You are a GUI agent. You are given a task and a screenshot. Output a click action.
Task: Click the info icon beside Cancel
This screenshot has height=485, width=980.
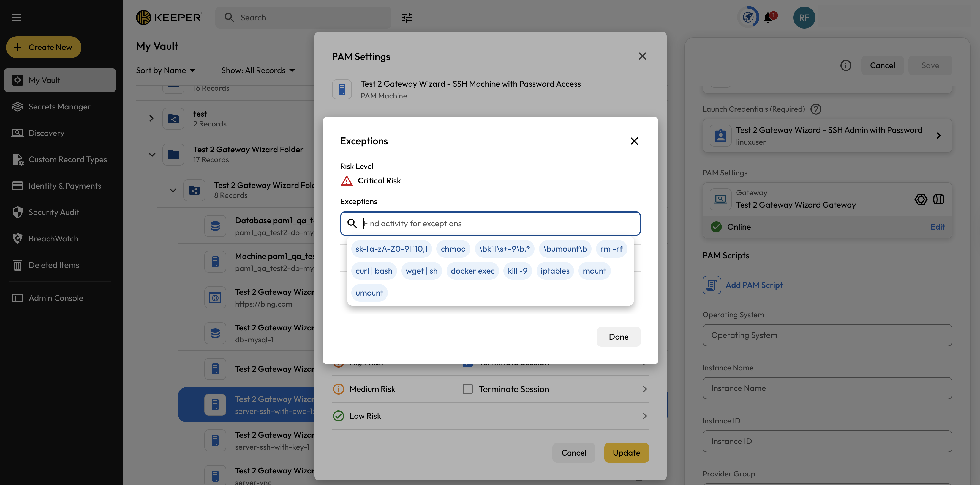tap(845, 65)
